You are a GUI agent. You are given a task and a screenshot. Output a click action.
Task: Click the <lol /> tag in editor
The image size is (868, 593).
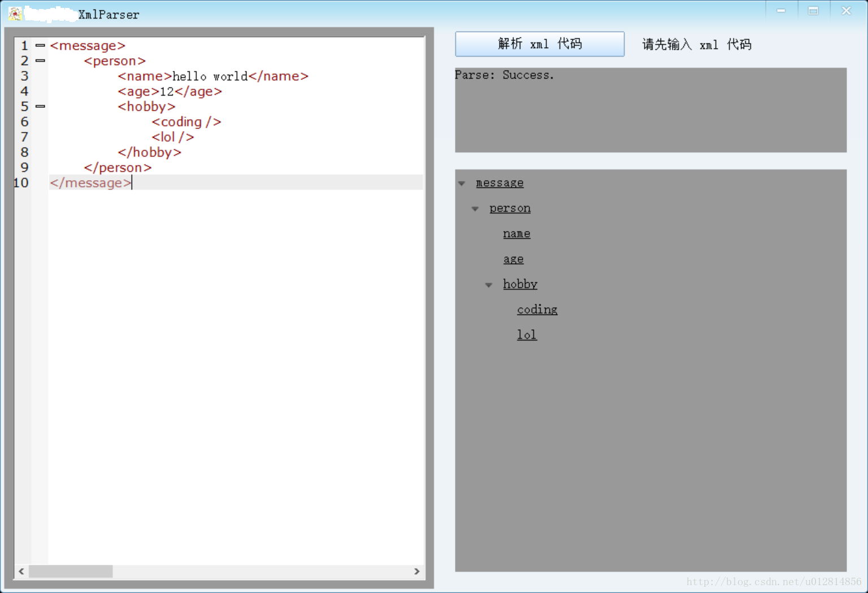[172, 137]
